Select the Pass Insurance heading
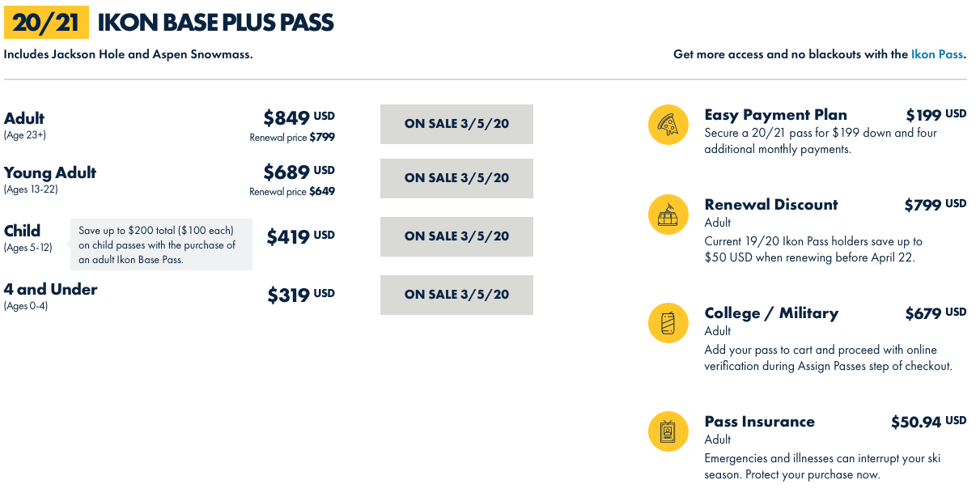 759,422
